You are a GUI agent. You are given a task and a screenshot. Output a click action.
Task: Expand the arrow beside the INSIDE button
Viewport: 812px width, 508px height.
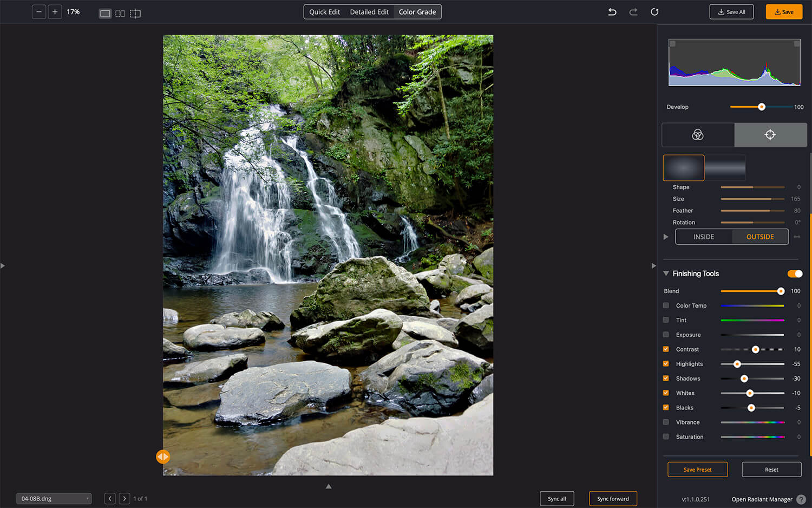[x=666, y=237]
